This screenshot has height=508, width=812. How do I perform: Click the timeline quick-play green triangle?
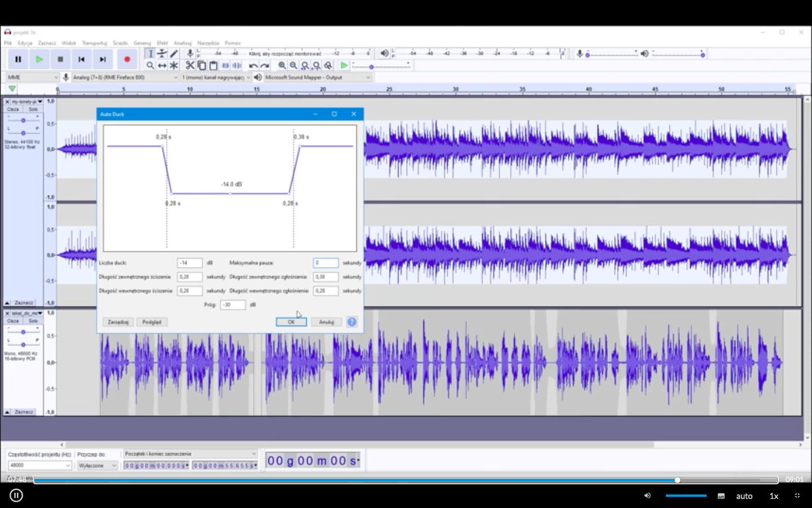(12, 89)
